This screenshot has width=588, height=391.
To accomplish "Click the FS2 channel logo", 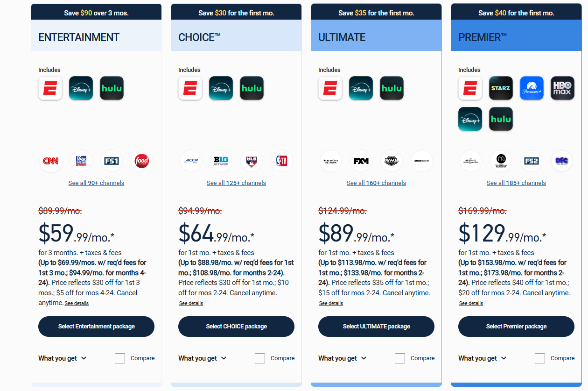I will click(x=532, y=161).
